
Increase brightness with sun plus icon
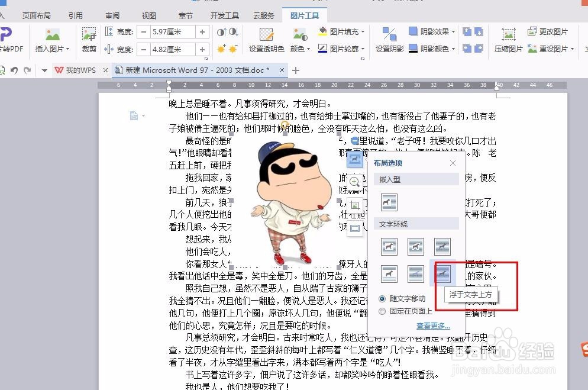(221, 49)
